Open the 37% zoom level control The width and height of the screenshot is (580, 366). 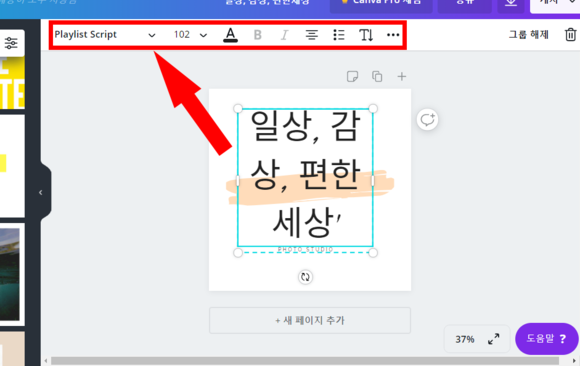click(465, 339)
